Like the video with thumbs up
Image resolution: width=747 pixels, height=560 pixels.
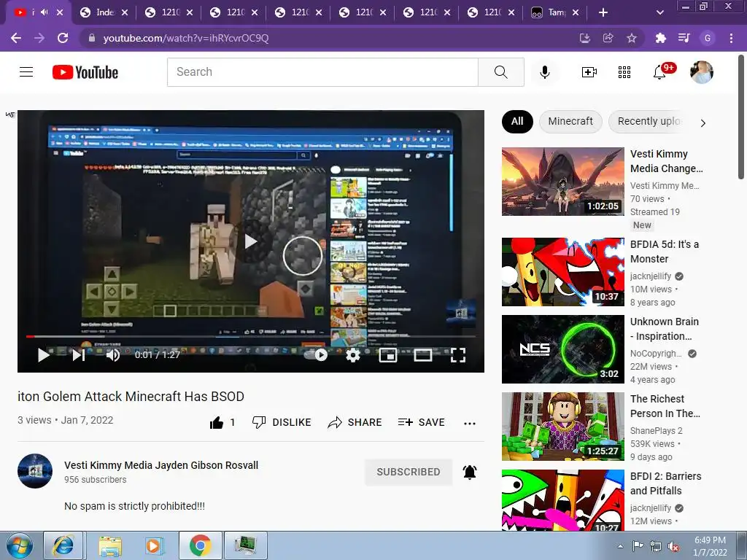[x=217, y=422]
